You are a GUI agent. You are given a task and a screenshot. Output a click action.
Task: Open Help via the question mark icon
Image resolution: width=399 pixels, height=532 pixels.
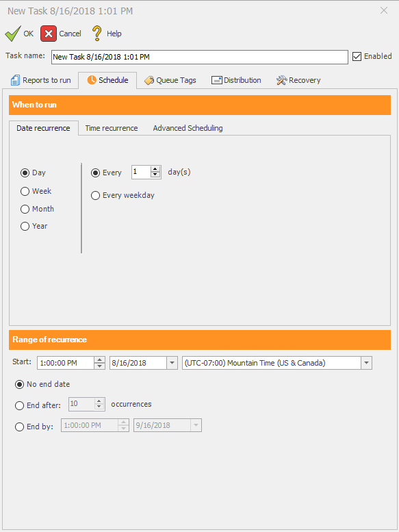pos(97,34)
